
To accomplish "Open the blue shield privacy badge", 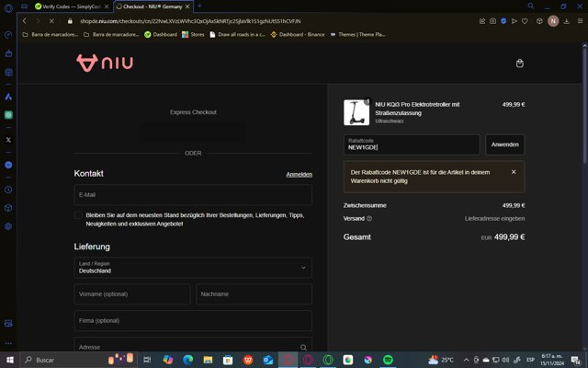I will [503, 21].
